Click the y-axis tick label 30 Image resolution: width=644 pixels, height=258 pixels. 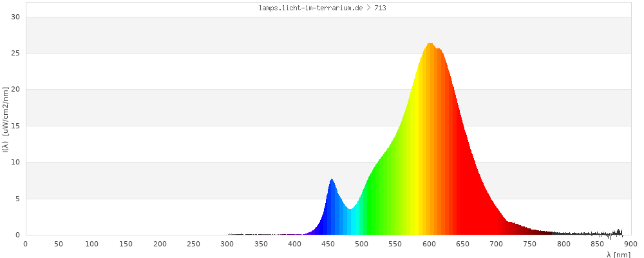[16, 17]
